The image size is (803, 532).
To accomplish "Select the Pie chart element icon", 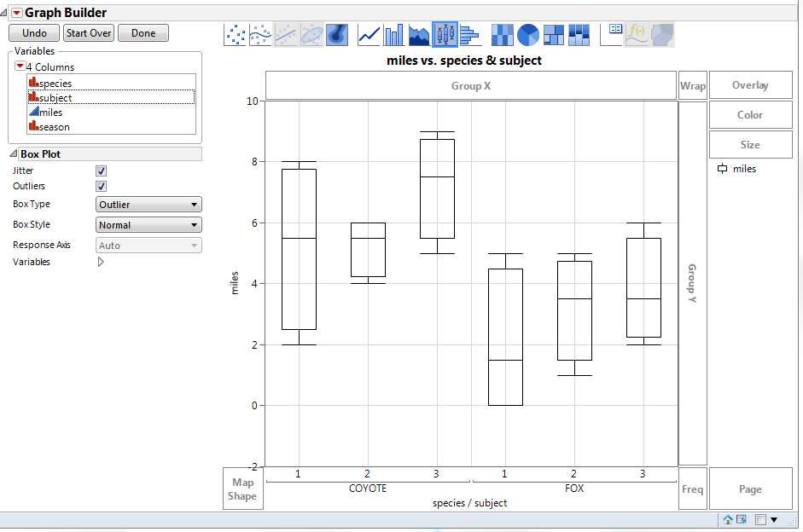I will pos(528,35).
